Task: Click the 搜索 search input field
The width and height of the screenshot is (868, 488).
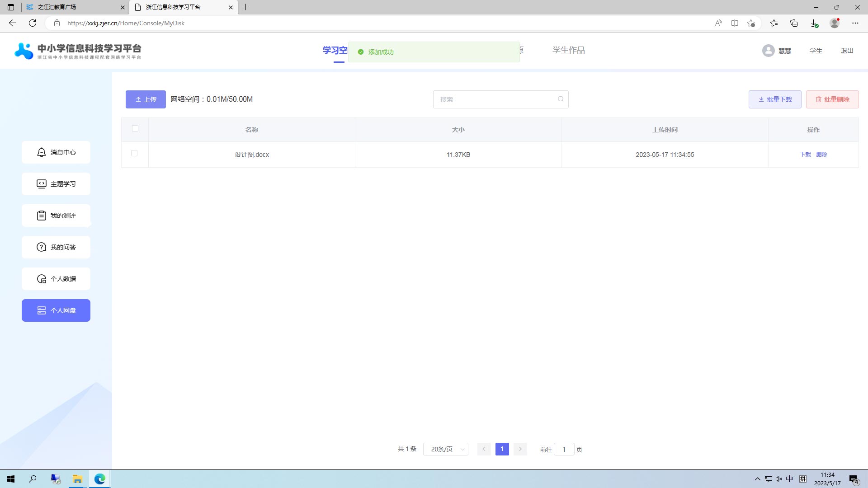Action: pyautogui.click(x=495, y=99)
